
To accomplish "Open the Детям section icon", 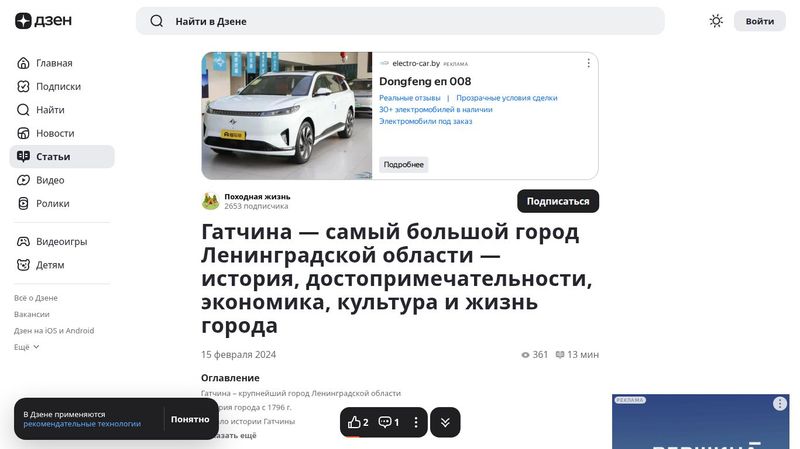I will tap(24, 265).
